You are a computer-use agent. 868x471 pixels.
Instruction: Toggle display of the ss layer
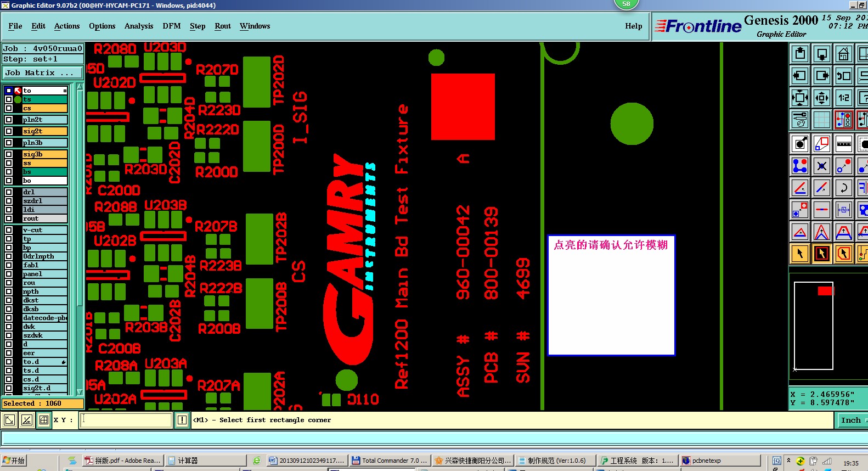pos(9,163)
